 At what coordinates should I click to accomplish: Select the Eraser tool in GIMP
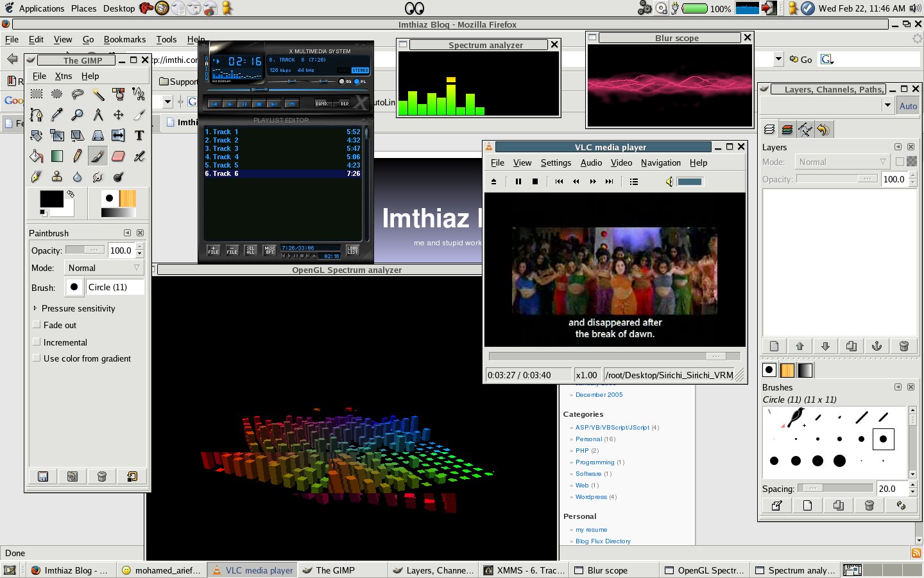[119, 156]
